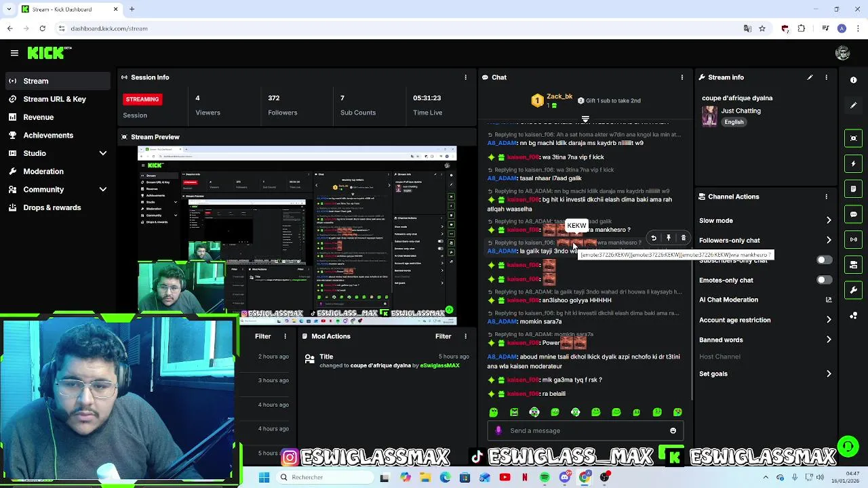This screenshot has width=868, height=488.
Task: Open YouTube from the taskbar
Action: 505,477
